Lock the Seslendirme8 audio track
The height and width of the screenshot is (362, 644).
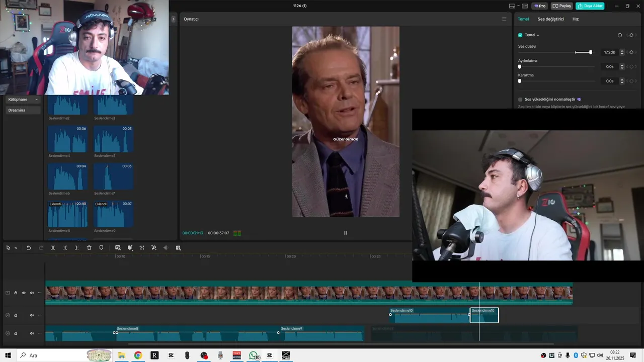tap(16, 333)
